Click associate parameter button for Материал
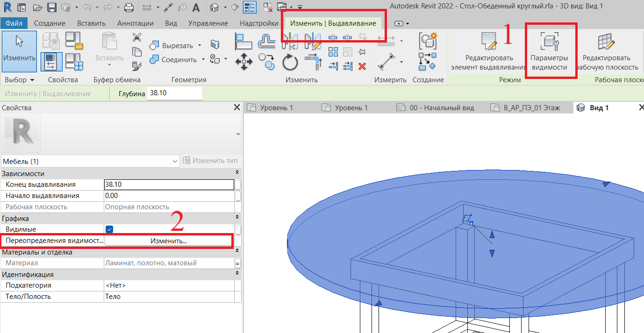This screenshot has height=333, width=644. pos(237,263)
